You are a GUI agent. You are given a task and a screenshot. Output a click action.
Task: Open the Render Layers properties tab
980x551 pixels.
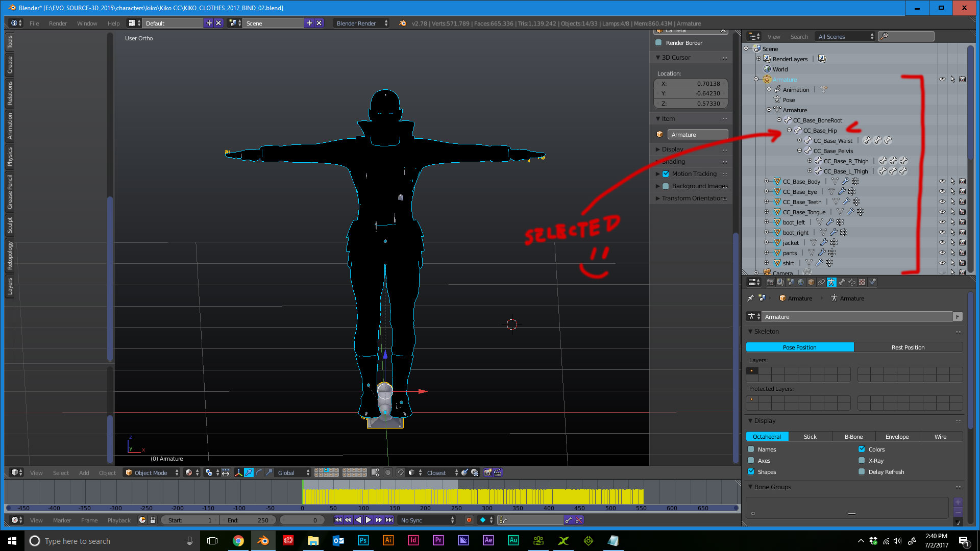(780, 282)
